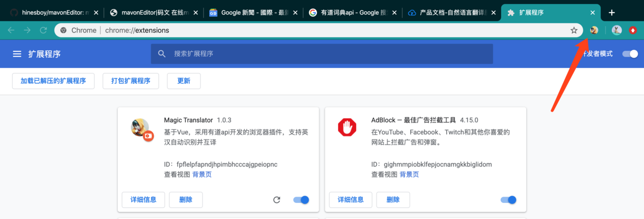The width and height of the screenshot is (644, 219).
Task: Click 删除 for AdBlock
Action: [393, 200]
